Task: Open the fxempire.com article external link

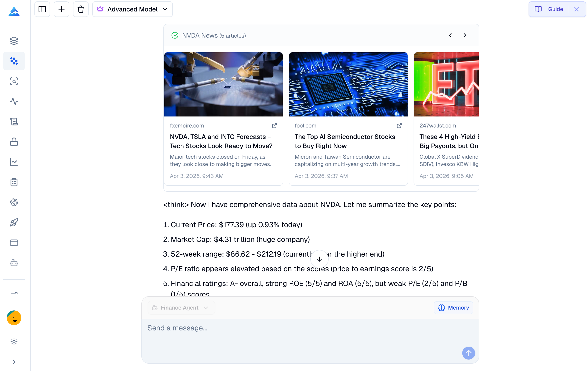Action: tap(274, 126)
